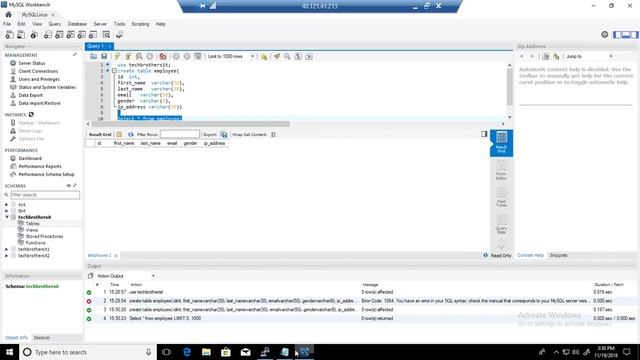Open the Database menu
This screenshot has width=640, height=360.
click(77, 24)
